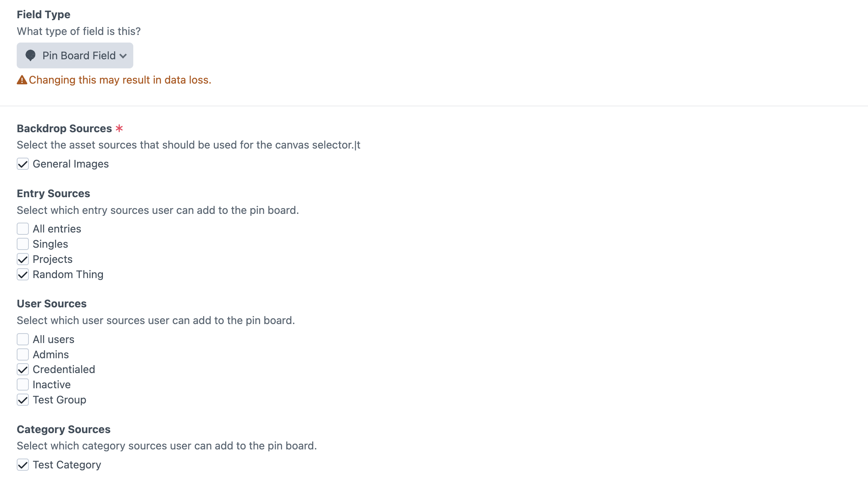The height and width of the screenshot is (484, 868).
Task: Uncheck the Projects entry source
Action: (x=23, y=259)
